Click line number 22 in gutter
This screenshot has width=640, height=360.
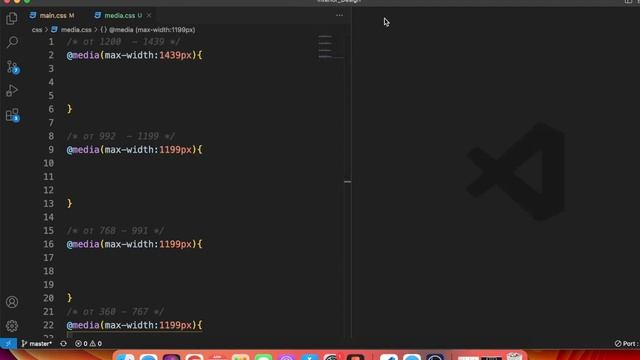[x=49, y=325]
